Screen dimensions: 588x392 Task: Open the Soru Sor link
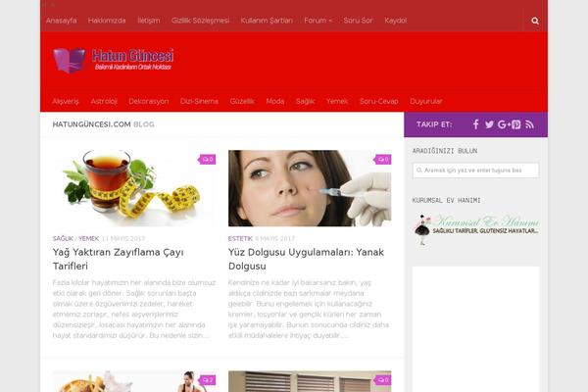[358, 21]
